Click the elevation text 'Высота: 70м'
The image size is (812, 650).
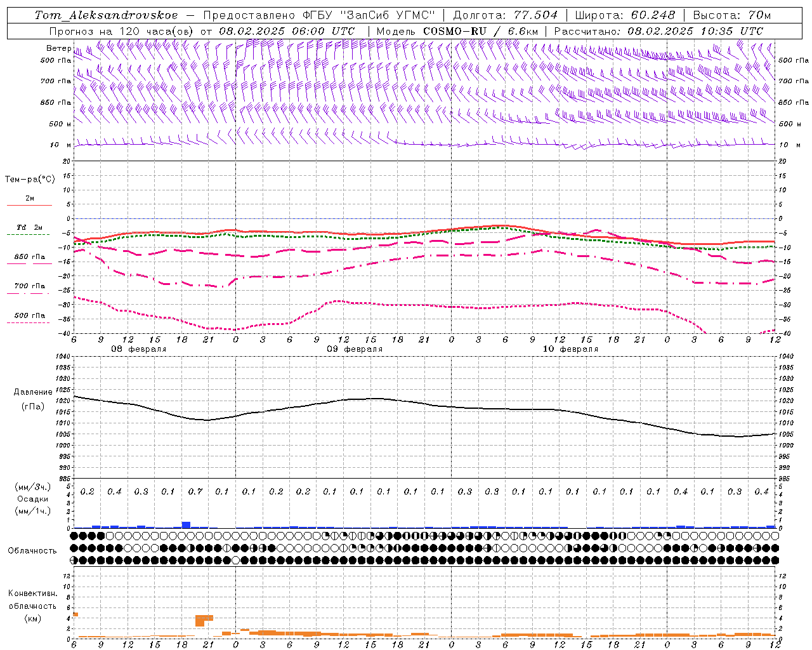click(x=732, y=15)
